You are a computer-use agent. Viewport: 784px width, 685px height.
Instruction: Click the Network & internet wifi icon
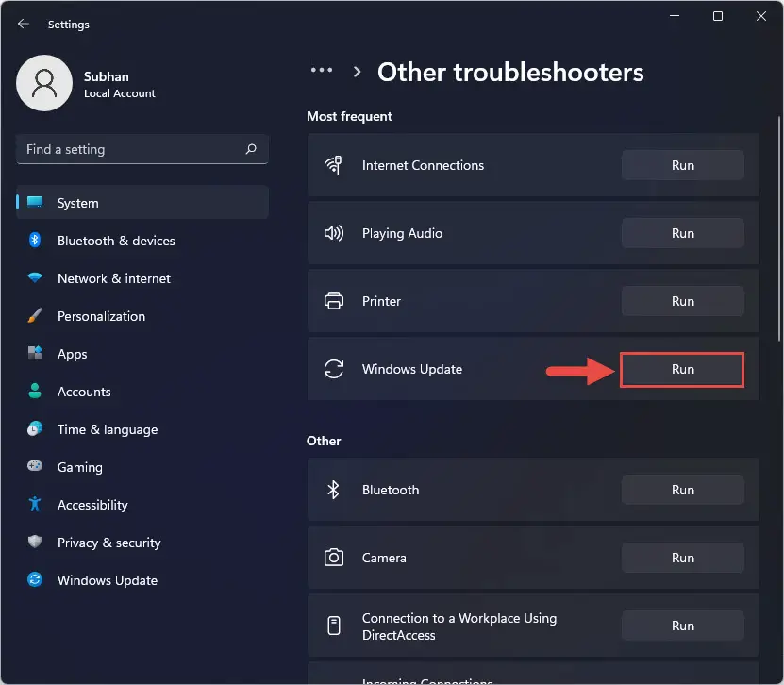35,278
